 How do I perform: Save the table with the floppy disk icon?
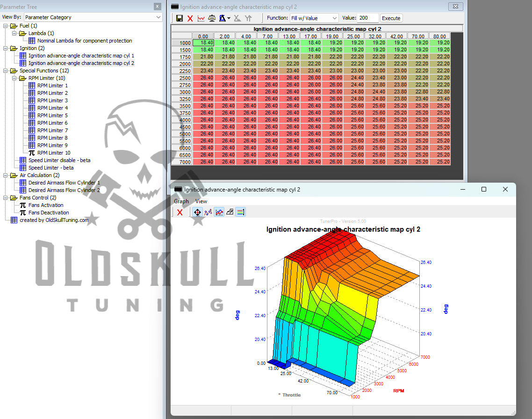(x=180, y=18)
